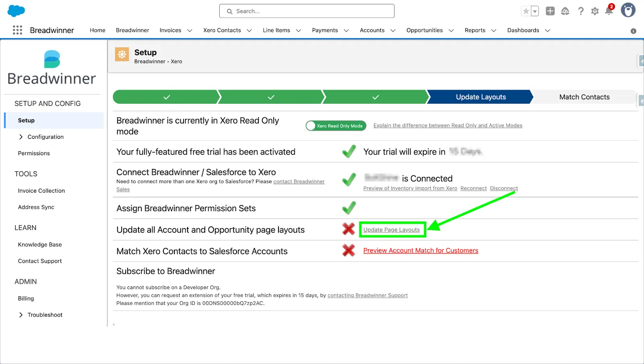This screenshot has height=364, width=644.
Task: Toggle the Xero Read Only Mode switch
Action: pyautogui.click(x=336, y=126)
